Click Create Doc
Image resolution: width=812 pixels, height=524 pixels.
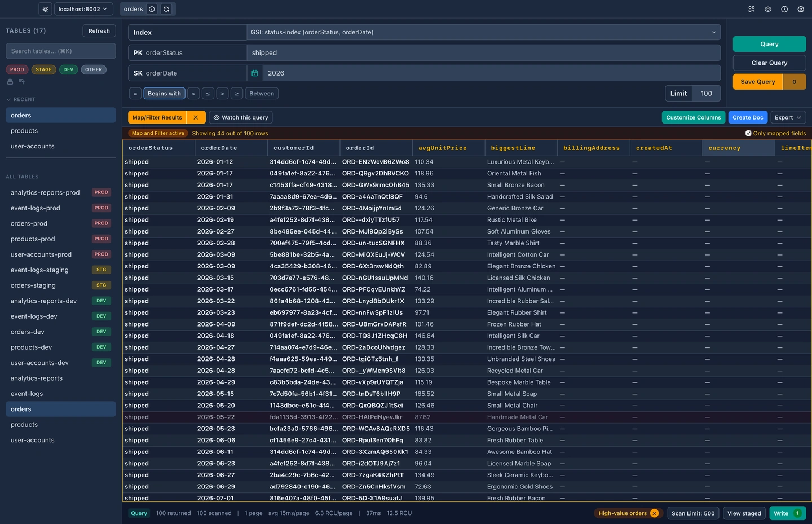point(748,117)
